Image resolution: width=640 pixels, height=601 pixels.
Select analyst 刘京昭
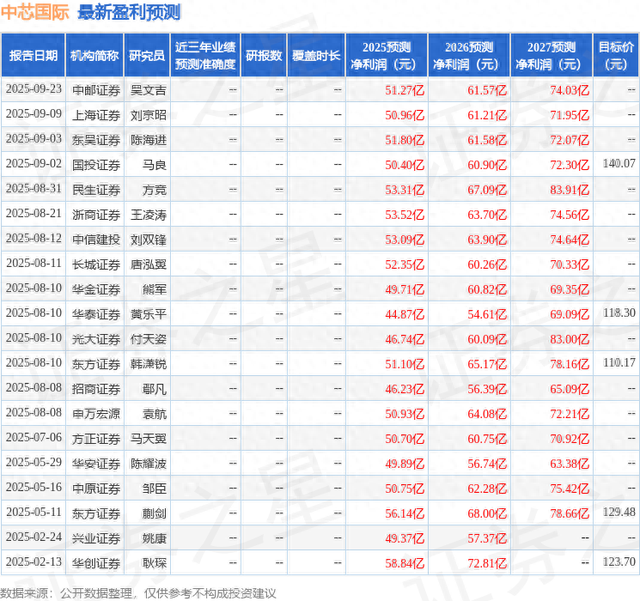pos(148,115)
